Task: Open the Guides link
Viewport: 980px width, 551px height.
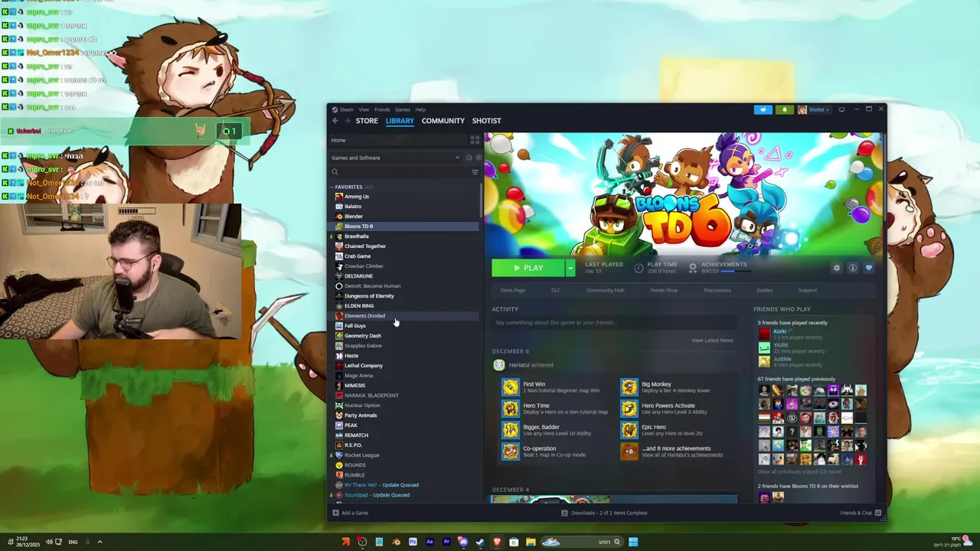Action: tap(765, 290)
